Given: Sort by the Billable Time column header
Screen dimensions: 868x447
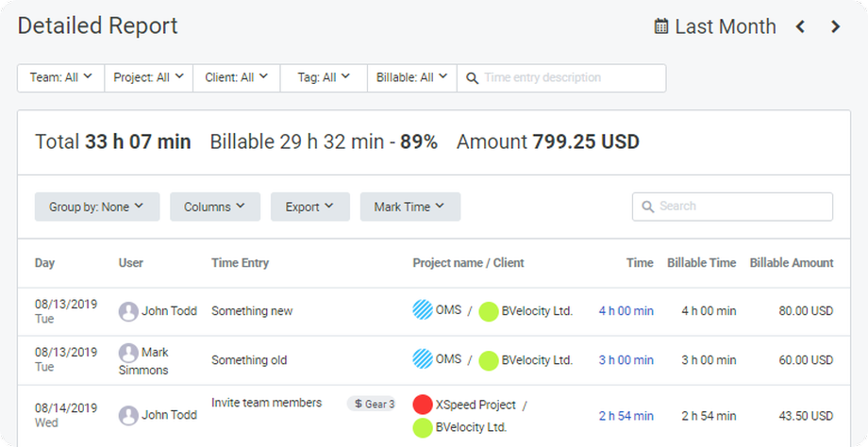Looking at the screenshot, I should point(701,263).
